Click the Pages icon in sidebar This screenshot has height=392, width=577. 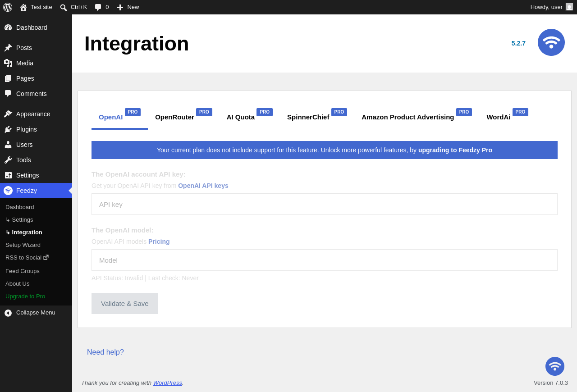pos(8,78)
